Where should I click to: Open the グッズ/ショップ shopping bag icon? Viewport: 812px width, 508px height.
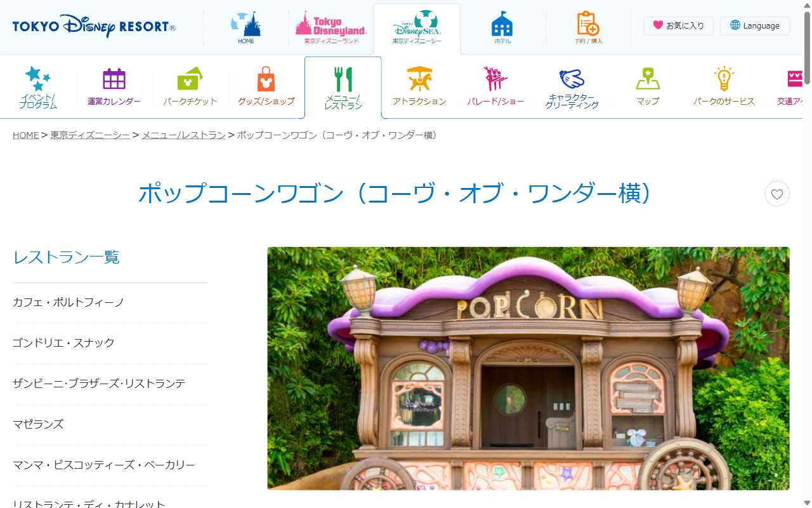(x=266, y=87)
